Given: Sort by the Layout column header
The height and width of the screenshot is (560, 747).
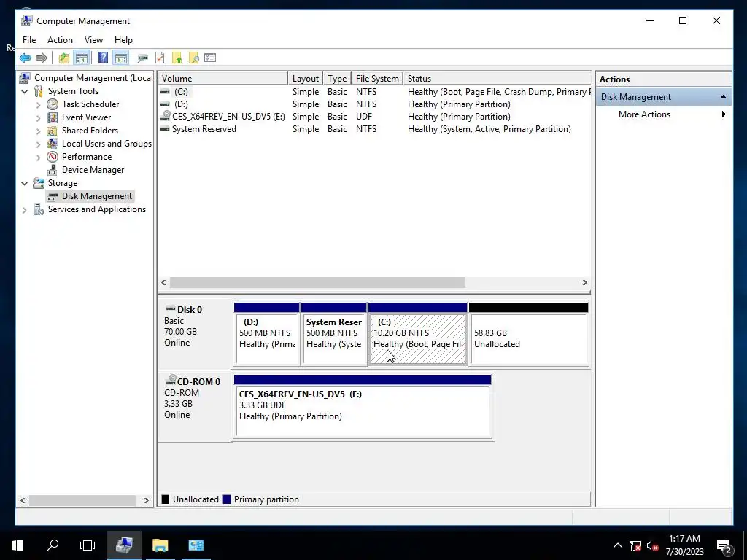Looking at the screenshot, I should click(306, 79).
